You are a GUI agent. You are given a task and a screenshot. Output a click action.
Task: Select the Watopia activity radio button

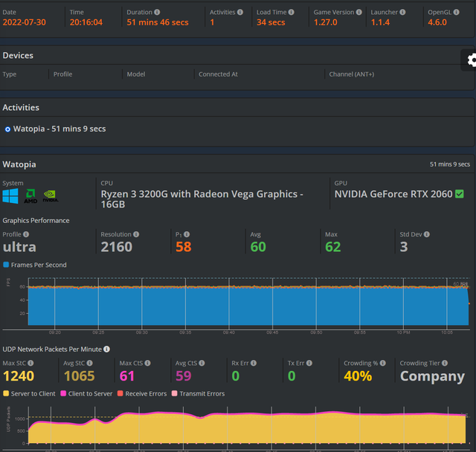click(7, 129)
